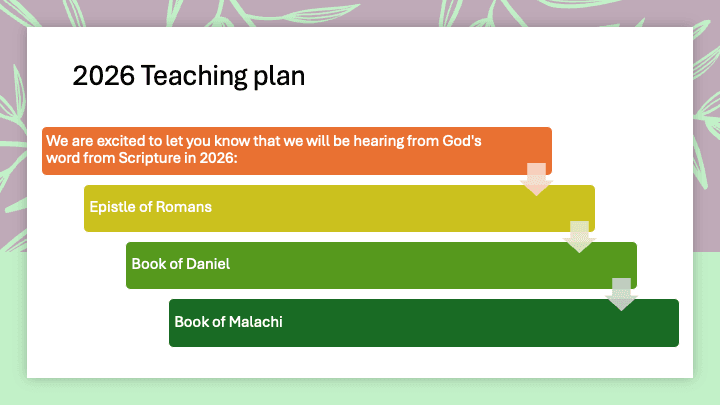Select the "2026 Teaching plan" slide title
720x405 pixels.
pos(189,76)
